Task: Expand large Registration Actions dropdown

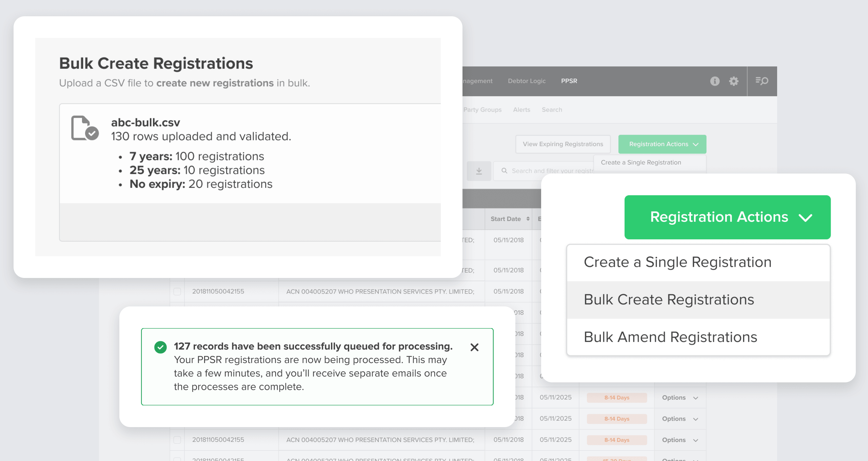Action: (x=727, y=217)
